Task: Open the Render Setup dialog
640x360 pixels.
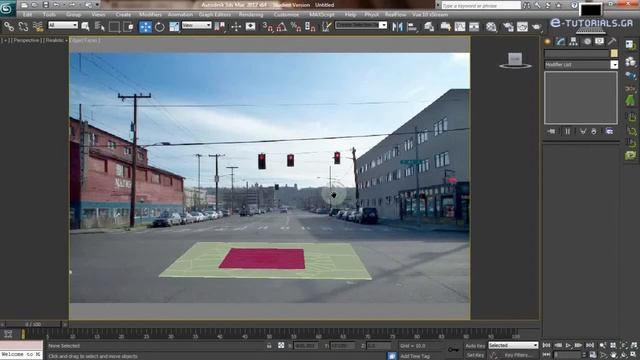Action: 508,27
